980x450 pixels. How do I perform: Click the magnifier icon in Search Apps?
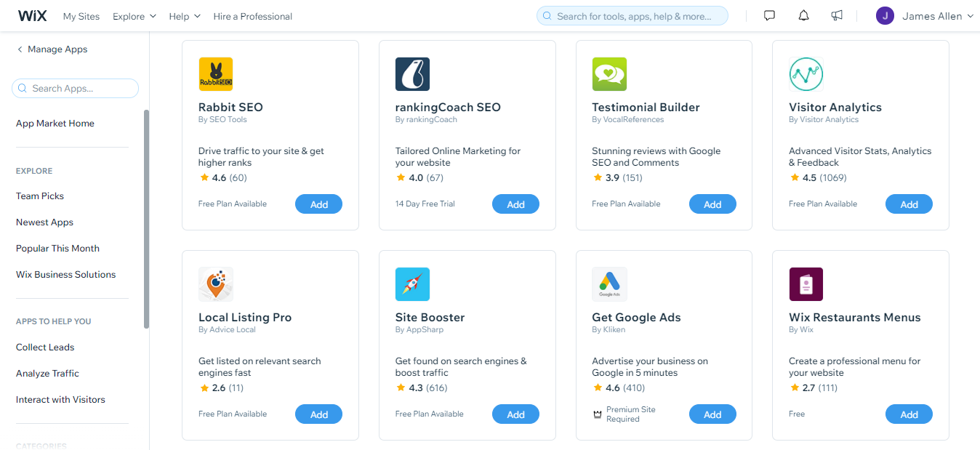coord(23,89)
